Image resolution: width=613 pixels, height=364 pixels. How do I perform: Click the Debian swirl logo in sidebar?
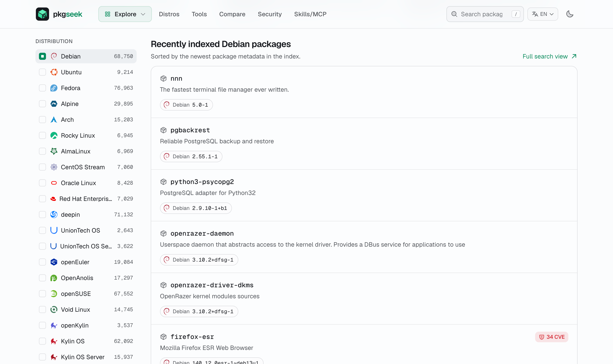(54, 56)
